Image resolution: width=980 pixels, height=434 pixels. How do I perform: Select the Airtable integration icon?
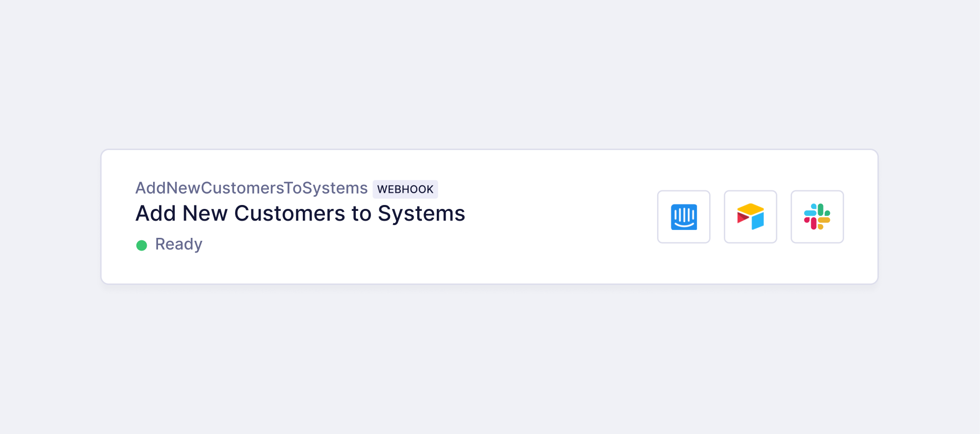(750, 217)
